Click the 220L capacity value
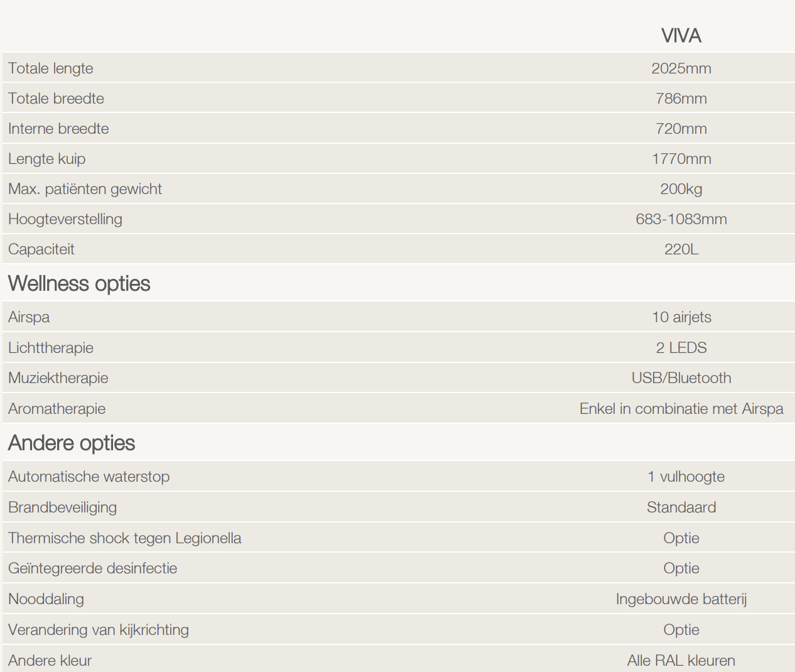 [x=681, y=249]
